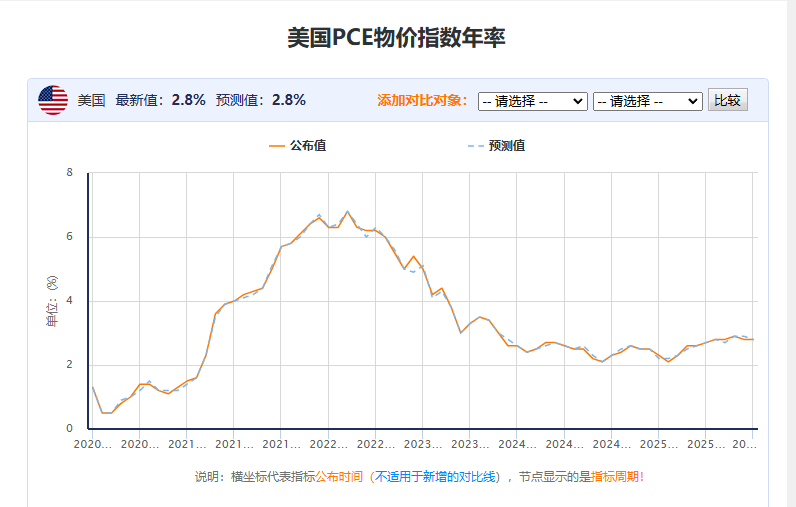Click 指标周期 text in the note
Image resolution: width=796 pixels, height=507 pixels.
click(614, 477)
